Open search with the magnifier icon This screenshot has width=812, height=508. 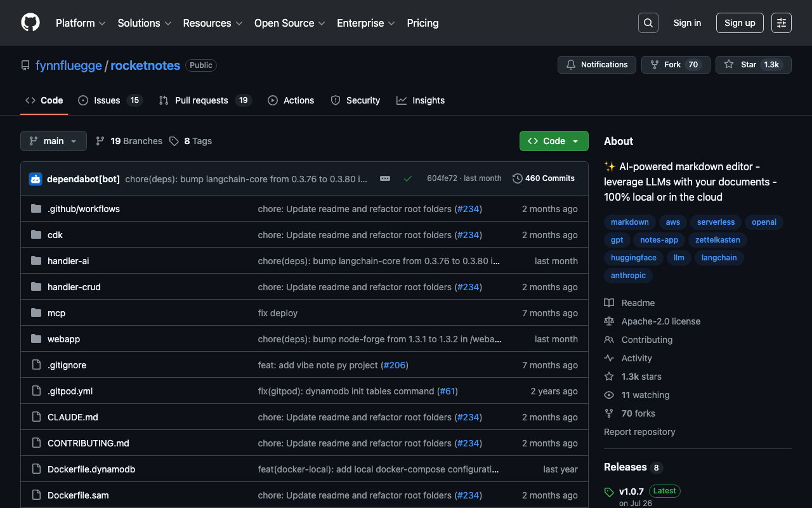point(648,23)
